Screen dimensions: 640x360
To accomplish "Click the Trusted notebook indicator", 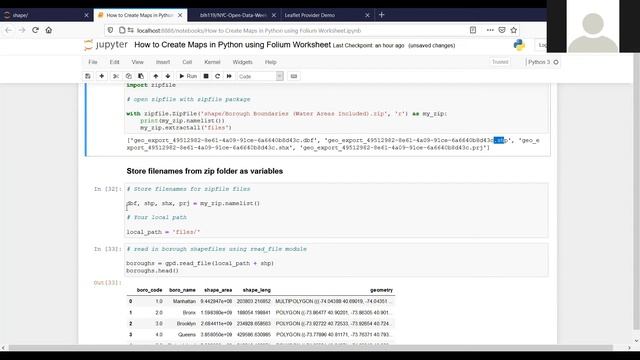I will [500, 62].
